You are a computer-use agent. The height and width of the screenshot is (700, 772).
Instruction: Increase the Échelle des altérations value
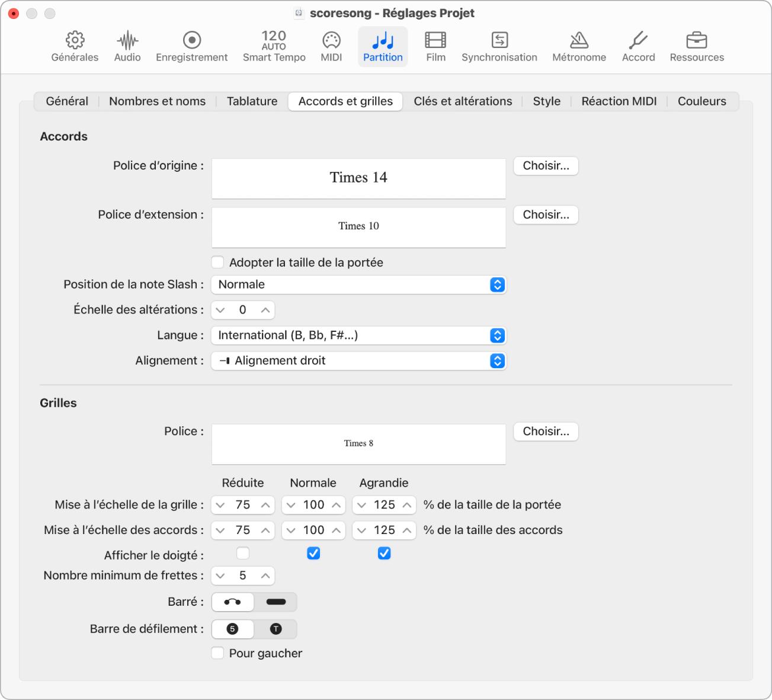(265, 310)
